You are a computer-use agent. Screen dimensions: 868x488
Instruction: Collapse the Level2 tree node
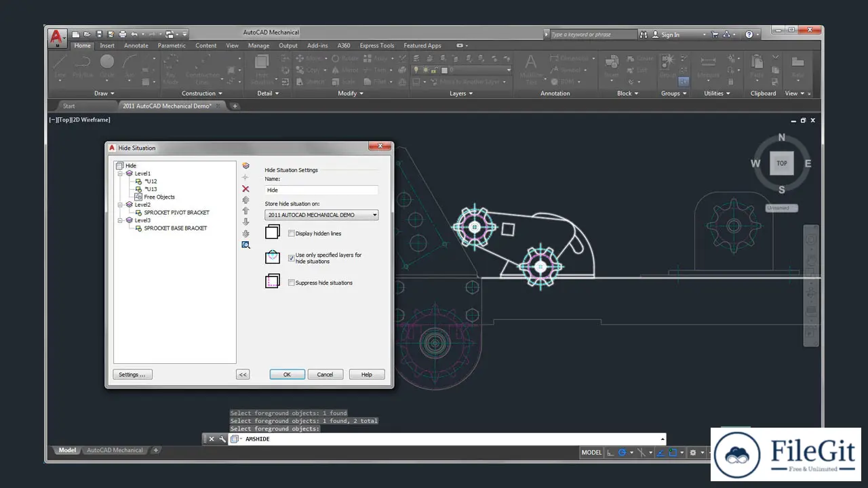click(120, 205)
